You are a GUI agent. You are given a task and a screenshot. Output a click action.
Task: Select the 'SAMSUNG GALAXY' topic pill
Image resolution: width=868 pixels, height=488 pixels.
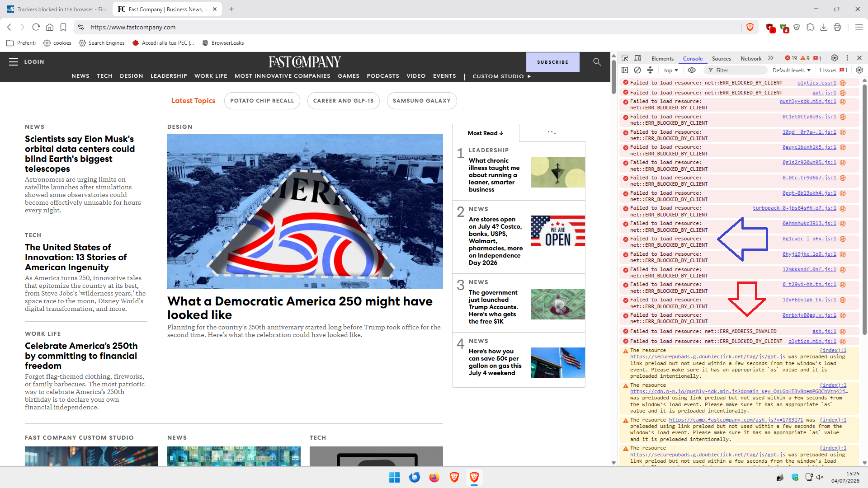pyautogui.click(x=422, y=101)
